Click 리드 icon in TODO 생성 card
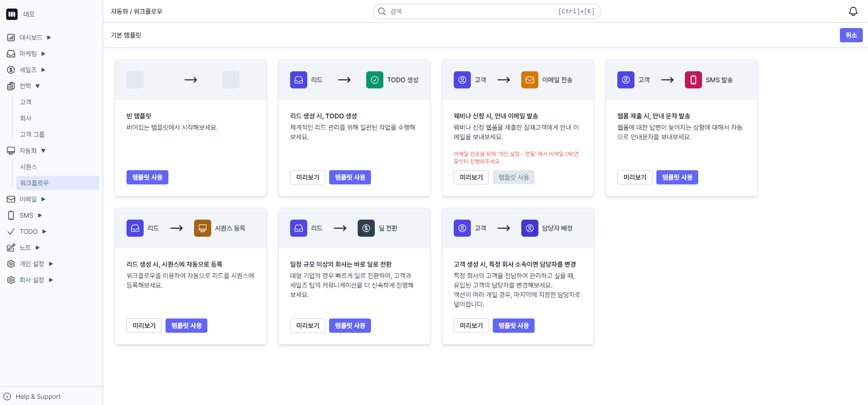Viewport: 868px width, 405px height. pos(299,80)
